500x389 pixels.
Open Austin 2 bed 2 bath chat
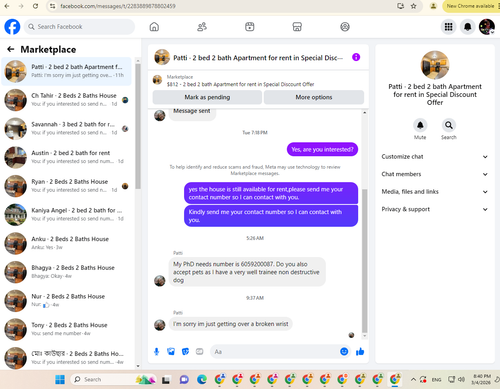point(67,157)
